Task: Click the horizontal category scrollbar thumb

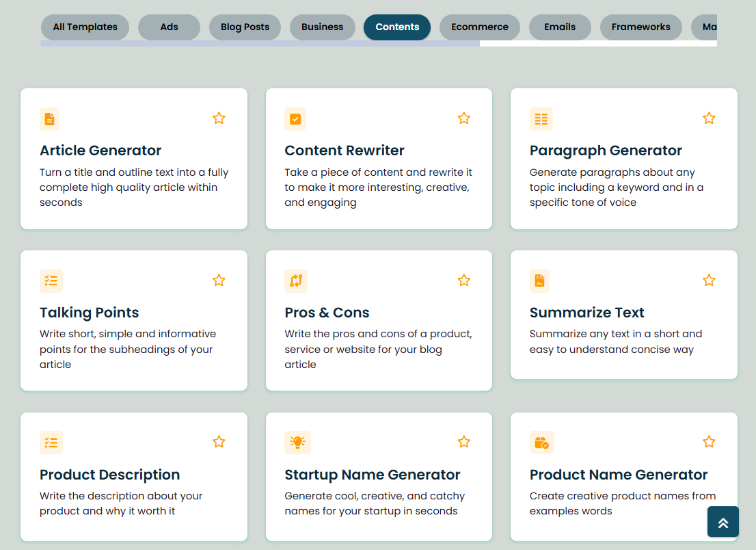Action: [260, 43]
